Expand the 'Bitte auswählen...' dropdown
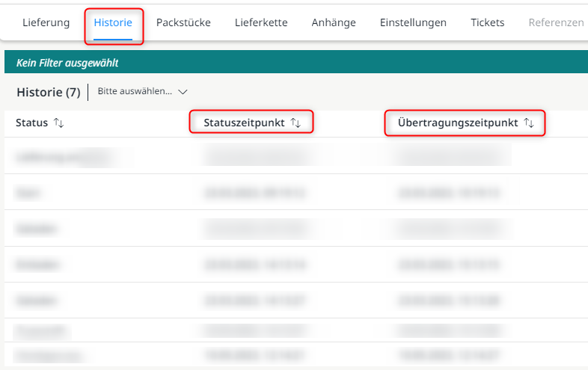Viewport: 588px width, 370px height. click(142, 91)
